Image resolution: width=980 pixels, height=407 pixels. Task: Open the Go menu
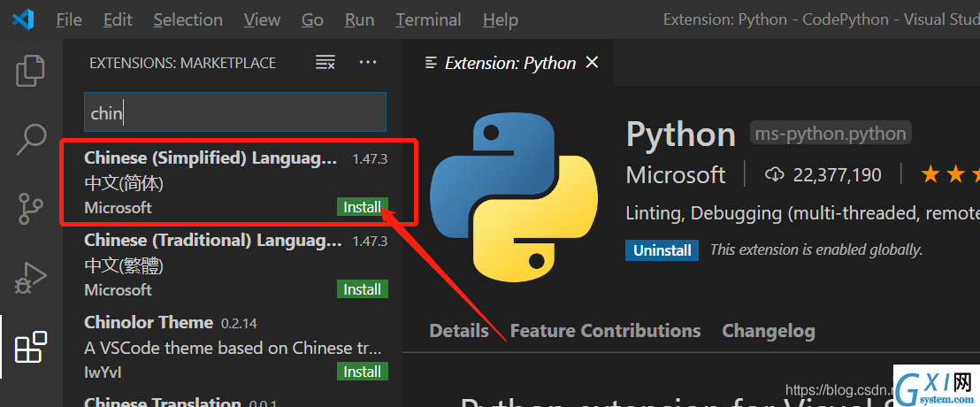click(312, 20)
